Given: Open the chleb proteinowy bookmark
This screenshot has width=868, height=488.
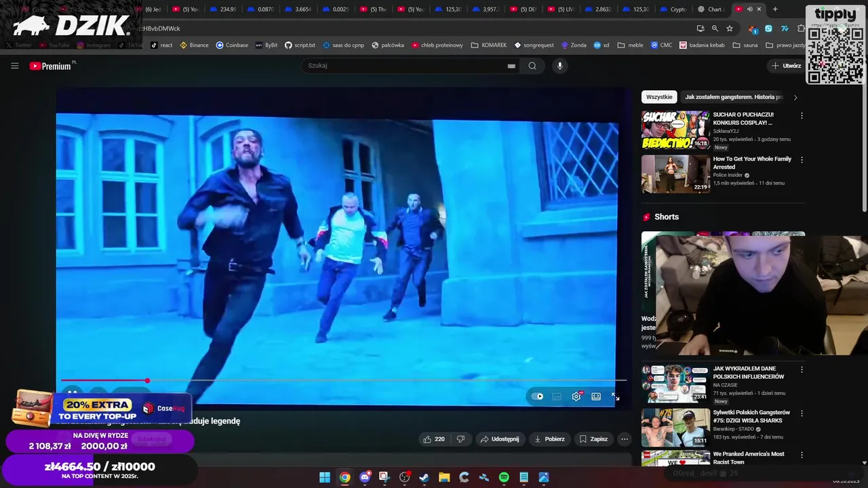Looking at the screenshot, I should point(437,45).
